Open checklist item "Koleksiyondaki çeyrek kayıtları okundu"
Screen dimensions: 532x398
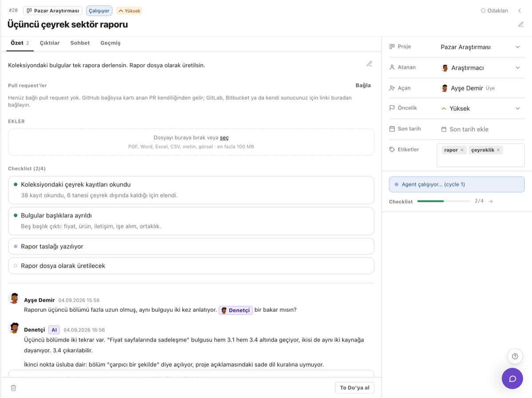pyautogui.click(x=191, y=190)
